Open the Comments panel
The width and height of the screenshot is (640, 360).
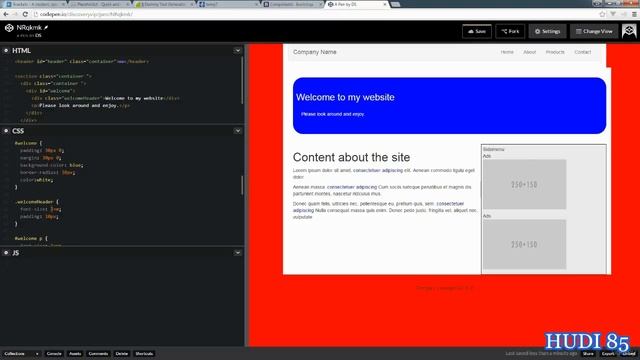(98, 354)
